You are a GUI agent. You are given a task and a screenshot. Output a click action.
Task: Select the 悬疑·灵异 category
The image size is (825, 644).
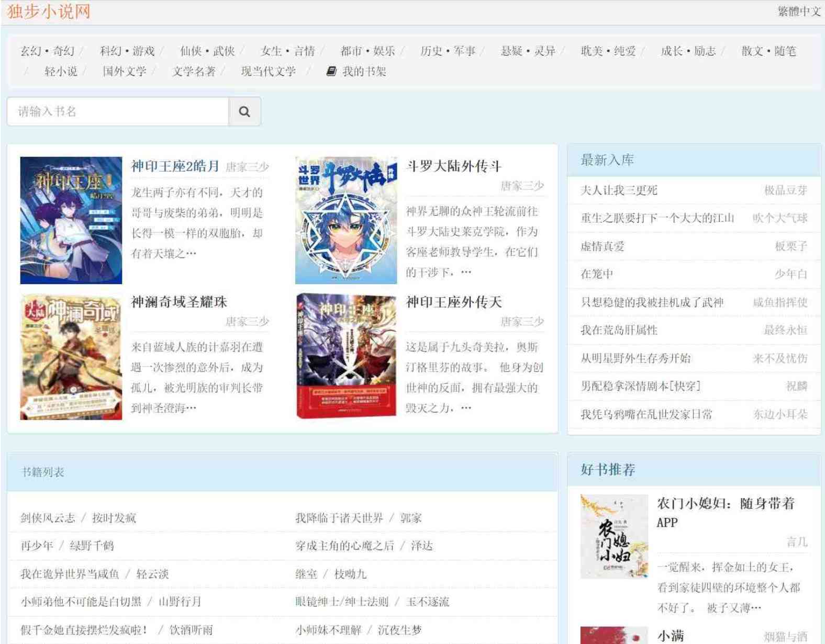(528, 51)
